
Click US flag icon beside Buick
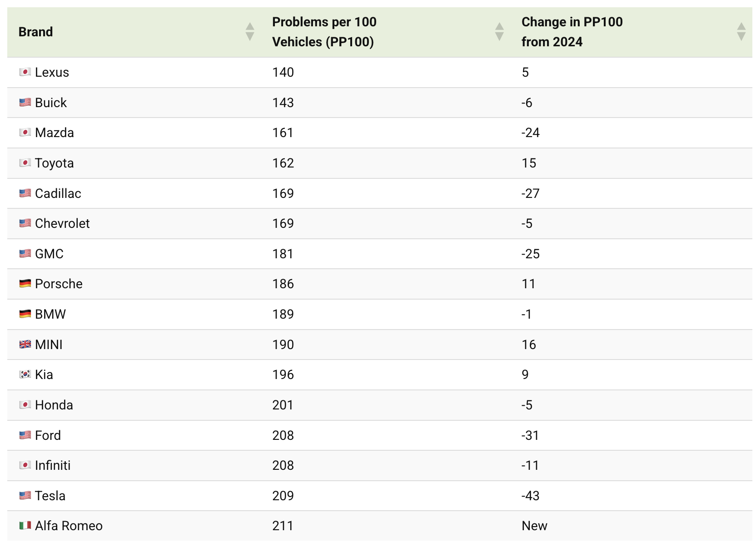tap(25, 103)
